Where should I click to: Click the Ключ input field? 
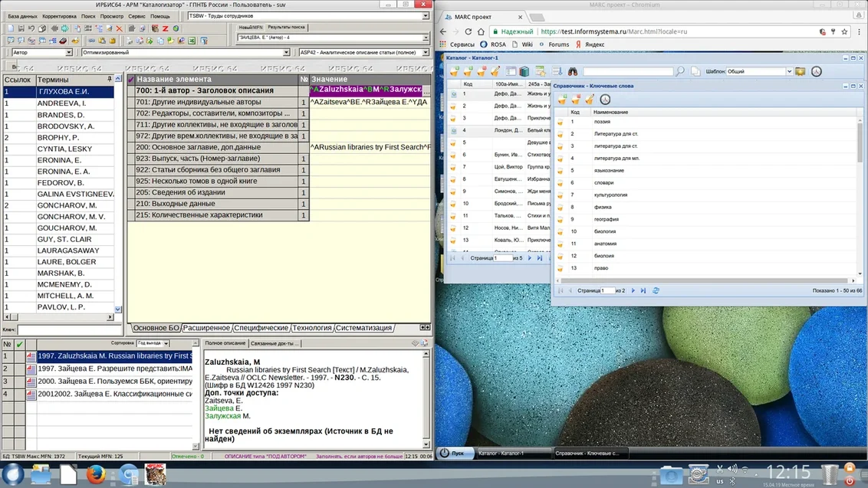point(69,329)
